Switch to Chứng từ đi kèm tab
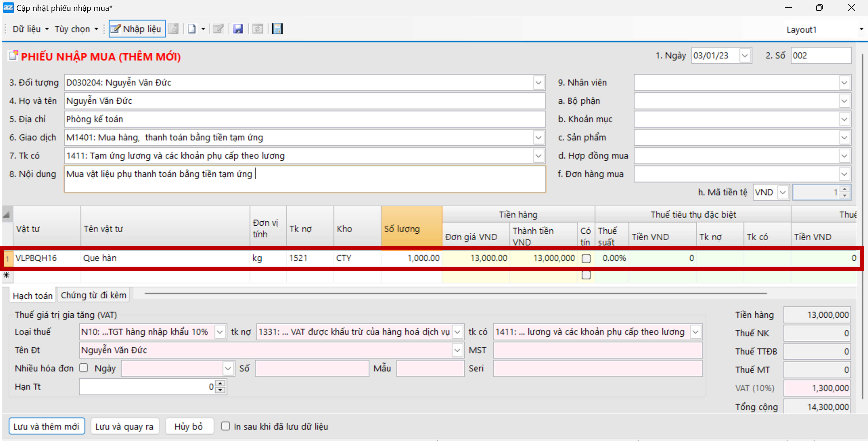 pyautogui.click(x=93, y=295)
